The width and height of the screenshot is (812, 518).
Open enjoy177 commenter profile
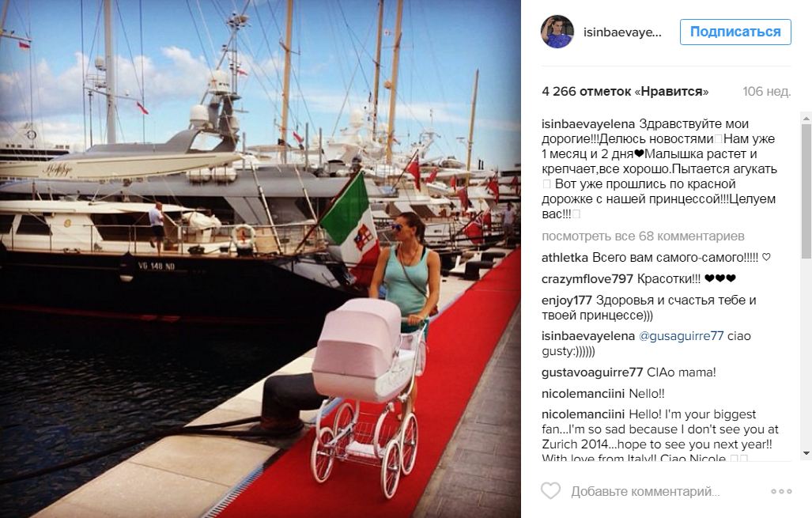[567, 301]
